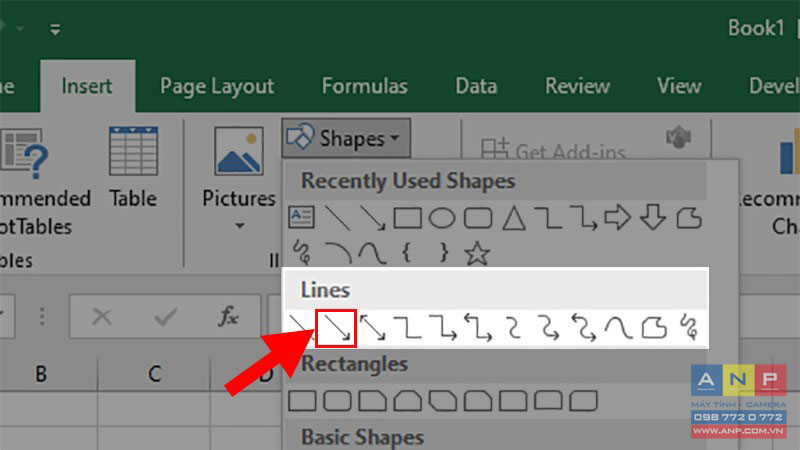The height and width of the screenshot is (450, 800).
Task: Choose the plain Curved Connector in Lines
Action: pyautogui.click(x=514, y=328)
